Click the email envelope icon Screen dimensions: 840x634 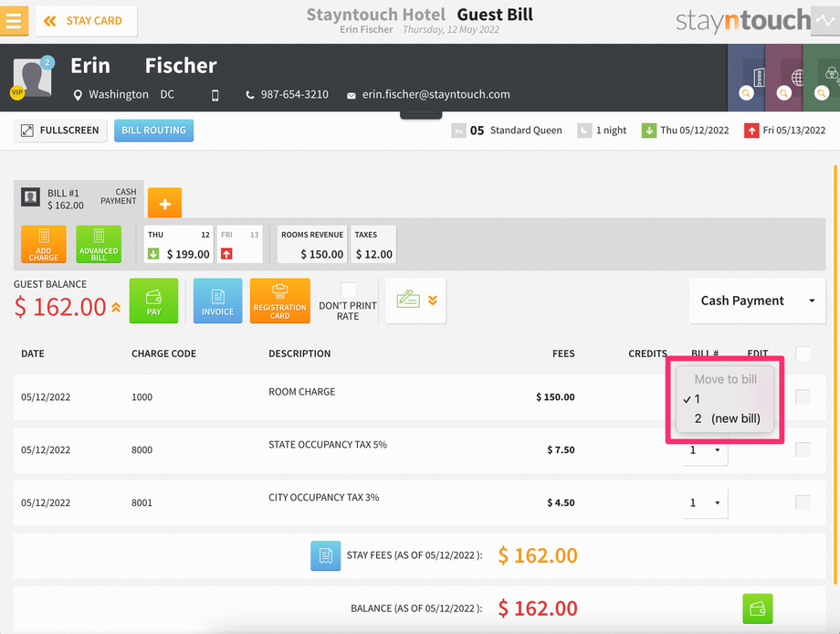click(351, 95)
